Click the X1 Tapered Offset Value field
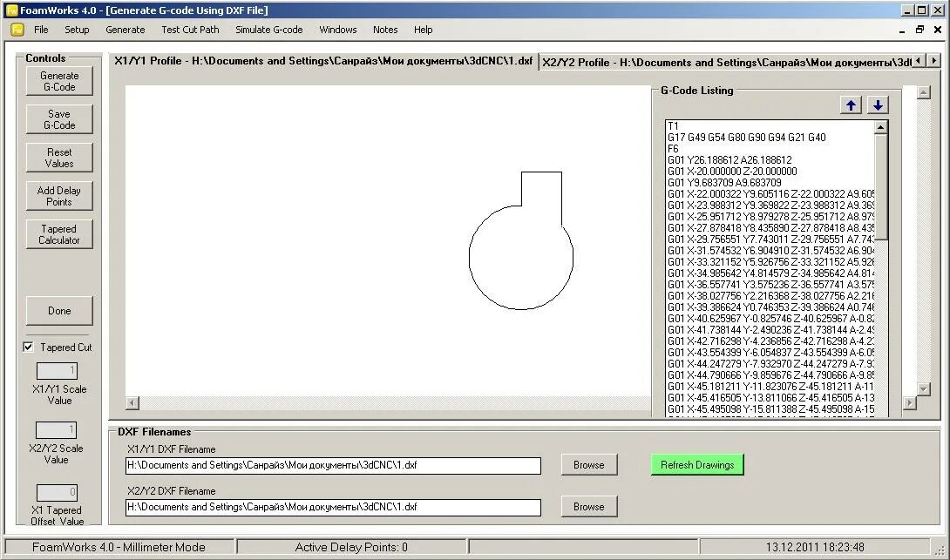Viewport: 950px width, 560px height. [57, 492]
